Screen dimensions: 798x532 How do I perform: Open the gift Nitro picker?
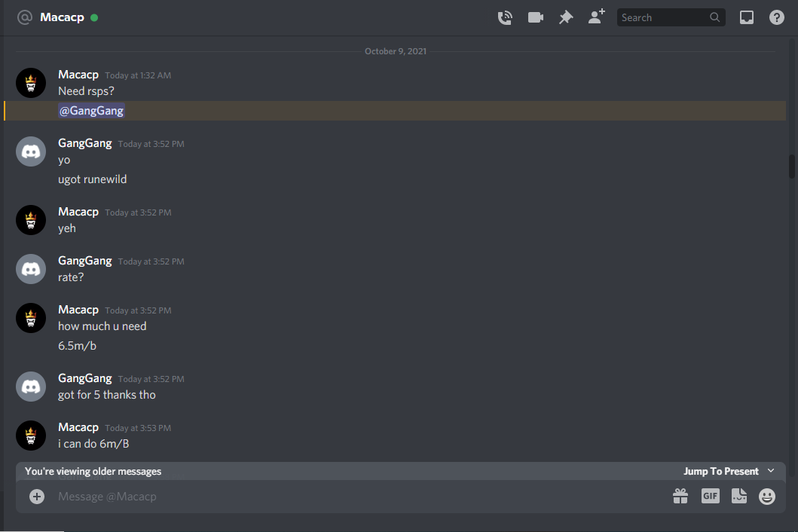tap(680, 496)
